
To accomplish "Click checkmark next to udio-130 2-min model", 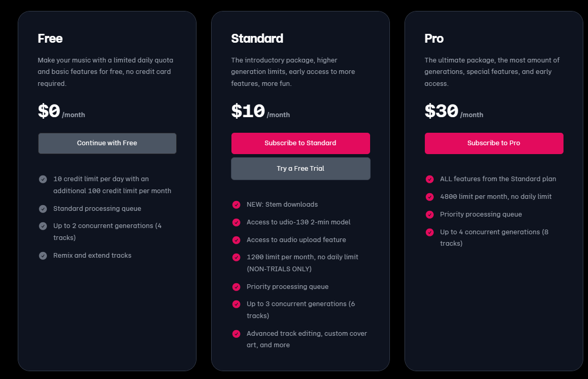I will click(236, 222).
